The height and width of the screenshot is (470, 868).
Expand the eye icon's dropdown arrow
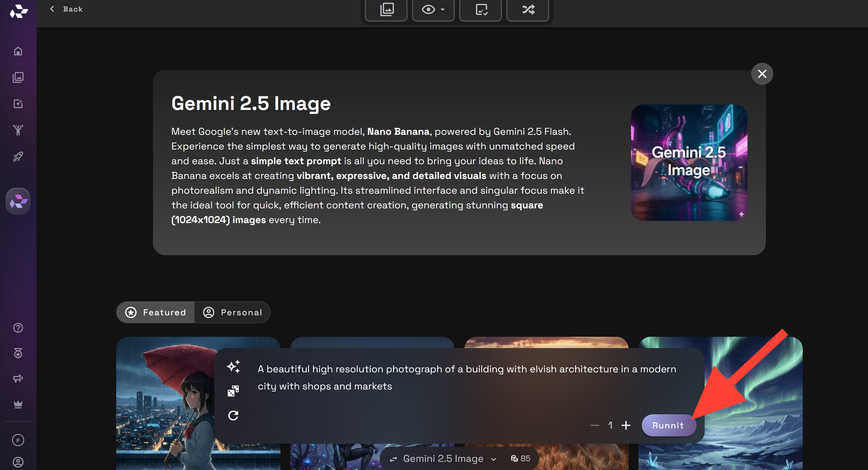(x=442, y=10)
